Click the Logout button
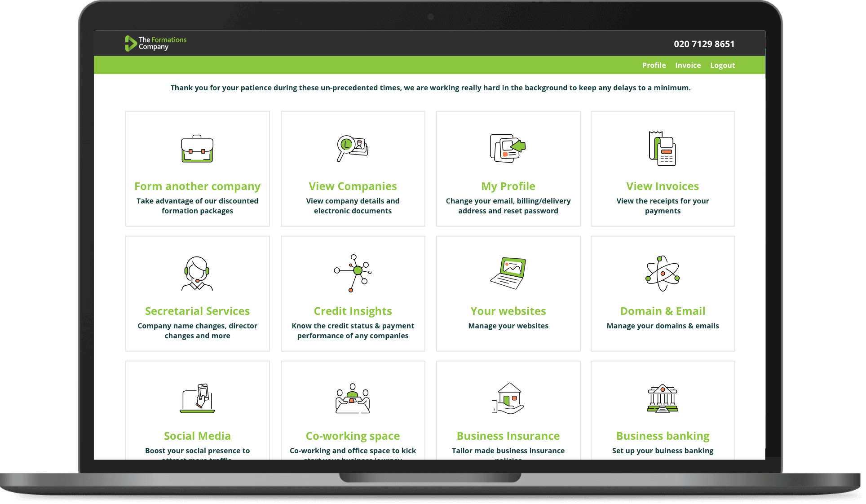The image size is (866, 504). 723,65
